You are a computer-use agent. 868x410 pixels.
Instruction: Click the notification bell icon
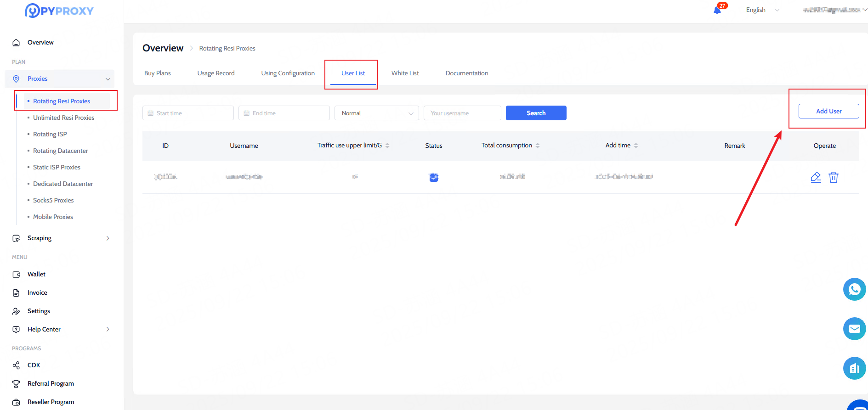[x=717, y=10]
